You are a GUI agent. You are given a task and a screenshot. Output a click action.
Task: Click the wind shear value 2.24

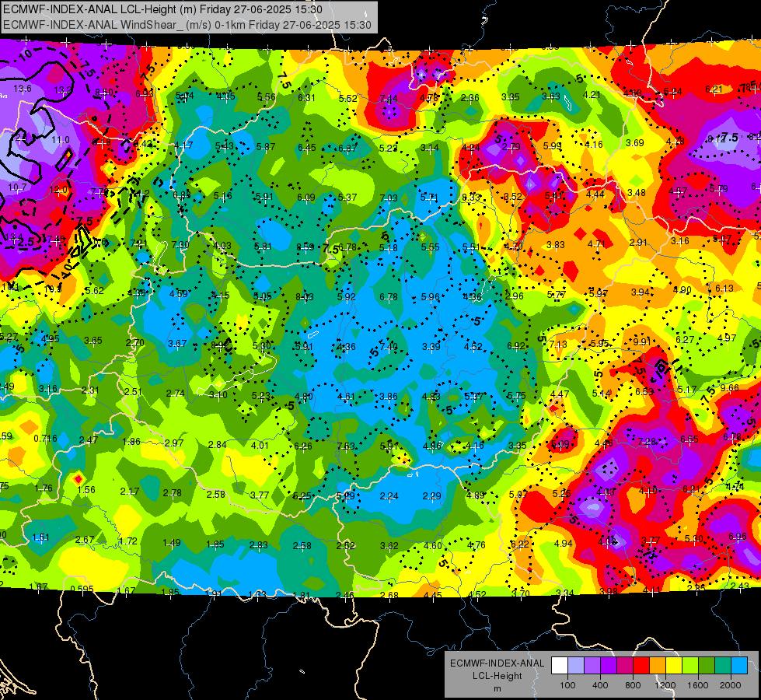(x=389, y=496)
